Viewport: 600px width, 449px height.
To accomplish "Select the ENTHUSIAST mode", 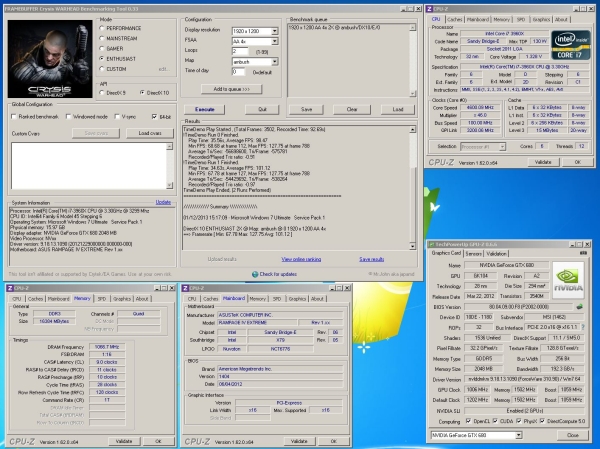I will 102,59.
